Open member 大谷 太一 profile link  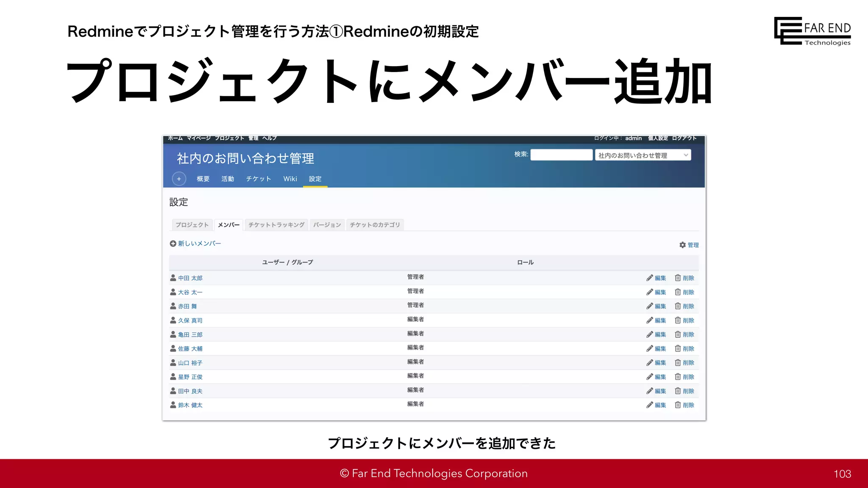190,292
